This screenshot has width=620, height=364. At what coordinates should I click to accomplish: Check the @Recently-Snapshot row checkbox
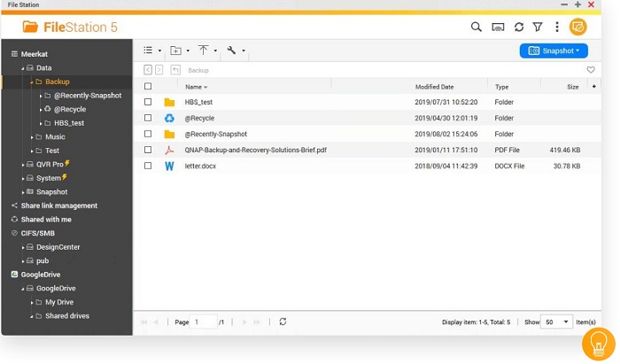point(148,134)
